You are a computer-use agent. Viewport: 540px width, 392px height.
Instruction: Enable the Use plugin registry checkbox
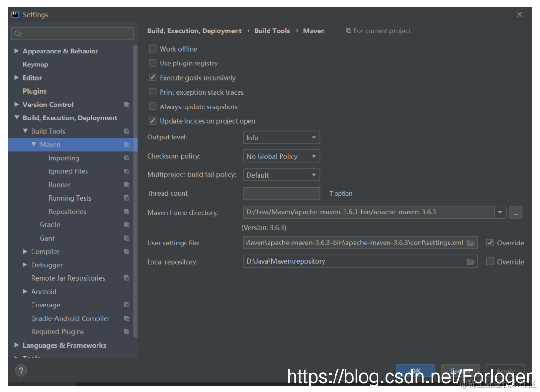point(152,63)
